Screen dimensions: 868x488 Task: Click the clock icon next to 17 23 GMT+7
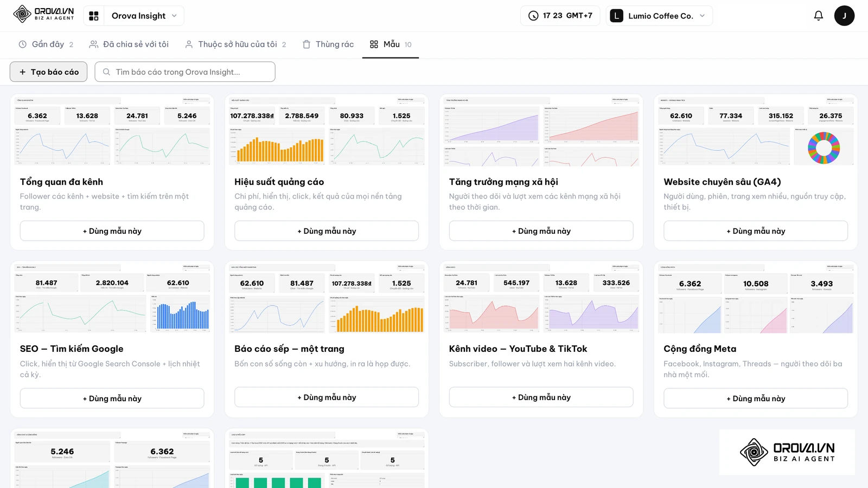[x=533, y=16]
